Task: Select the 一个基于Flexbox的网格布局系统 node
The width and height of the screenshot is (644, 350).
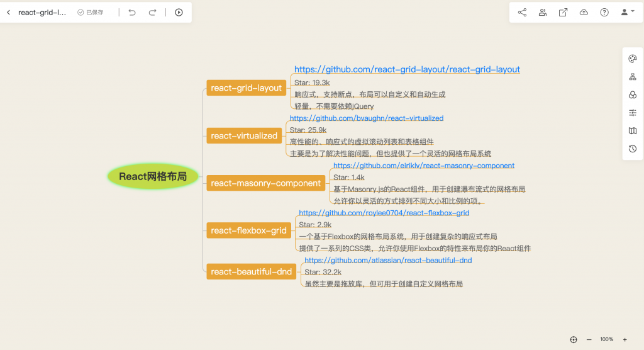Action: click(x=398, y=237)
